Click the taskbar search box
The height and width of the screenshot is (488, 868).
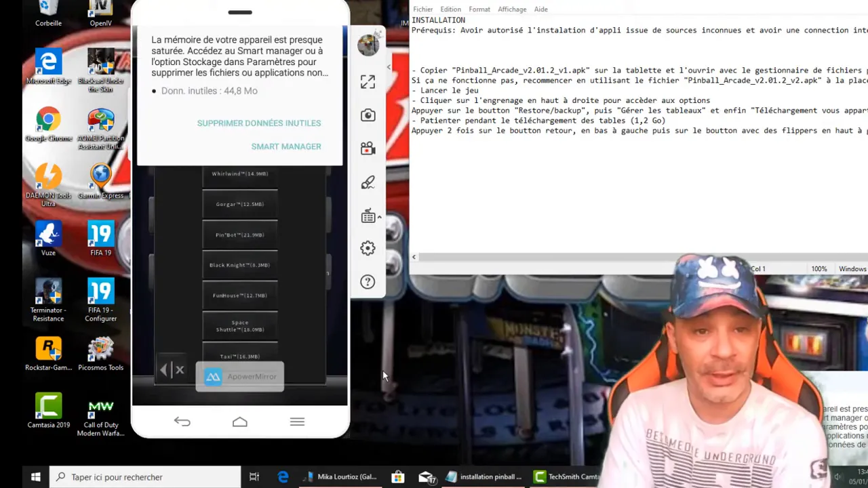[146, 477]
